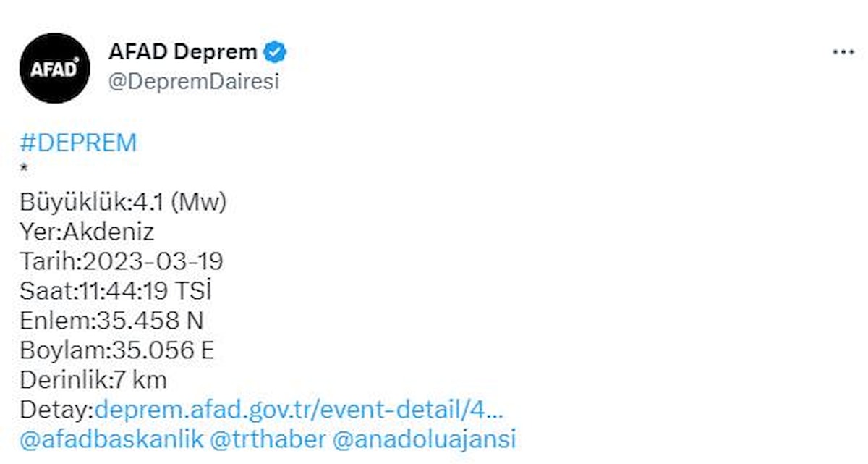
Task: Click the Saat:11:44:19 TSİ time line
Action: (116, 292)
